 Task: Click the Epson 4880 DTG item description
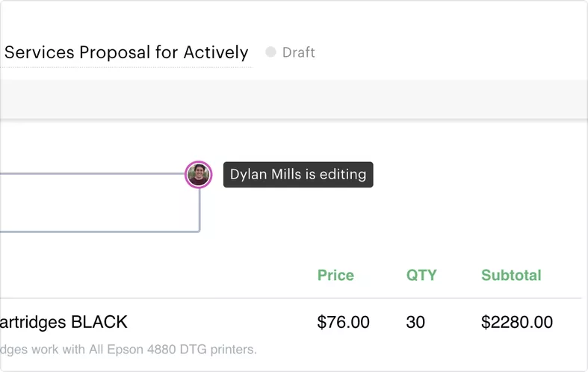128,349
